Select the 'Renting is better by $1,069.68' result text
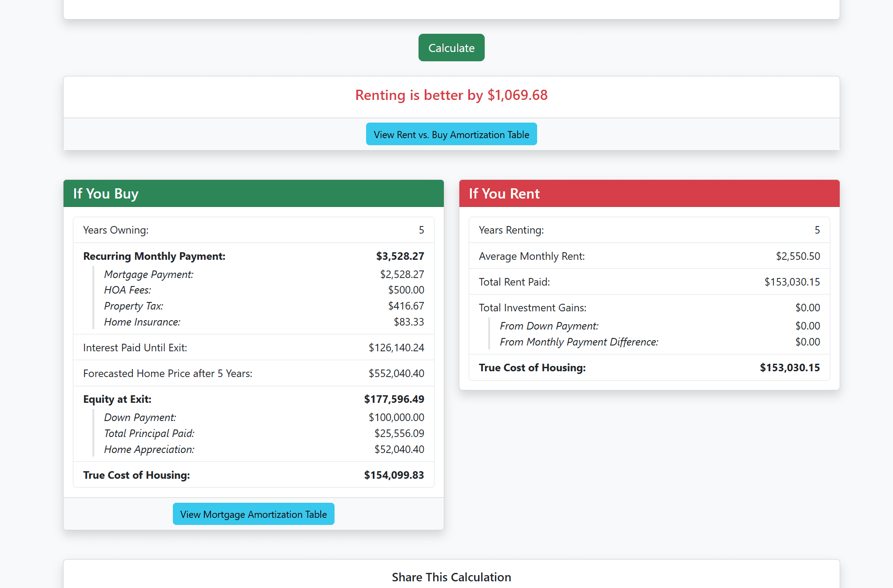The width and height of the screenshot is (893, 588). [451, 95]
